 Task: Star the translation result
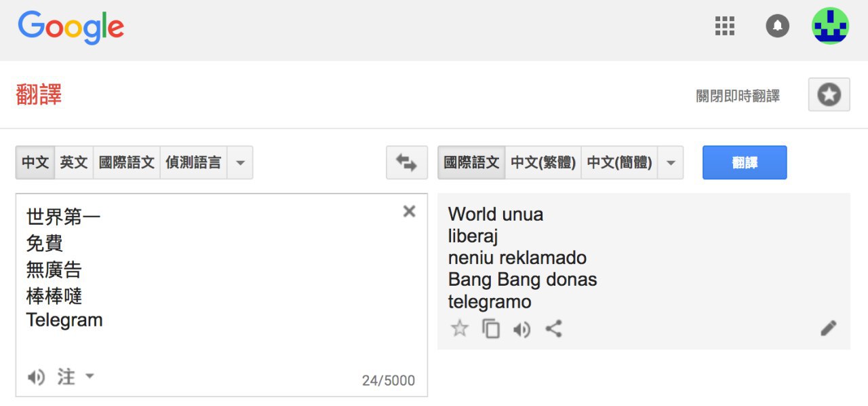point(460,329)
